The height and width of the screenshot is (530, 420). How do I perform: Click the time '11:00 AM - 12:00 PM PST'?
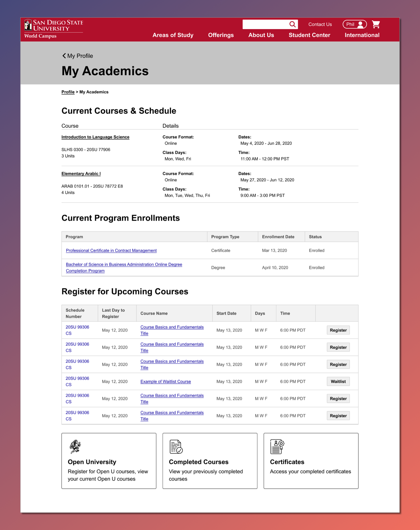tap(265, 159)
